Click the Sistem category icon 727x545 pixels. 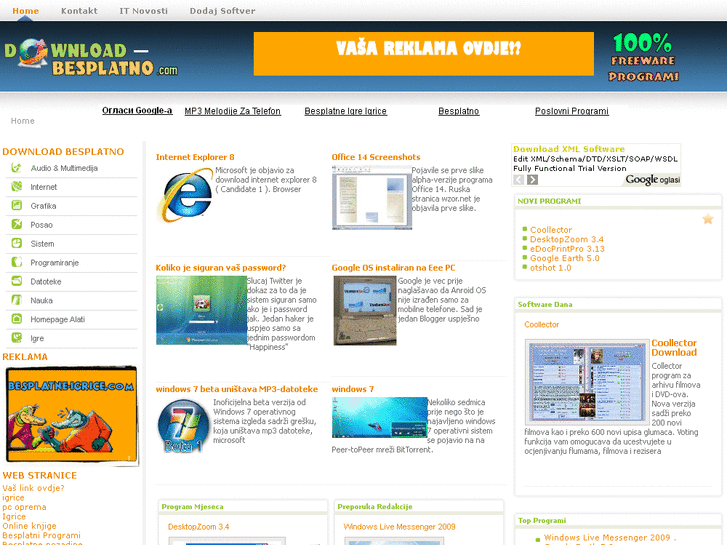[x=16, y=244]
